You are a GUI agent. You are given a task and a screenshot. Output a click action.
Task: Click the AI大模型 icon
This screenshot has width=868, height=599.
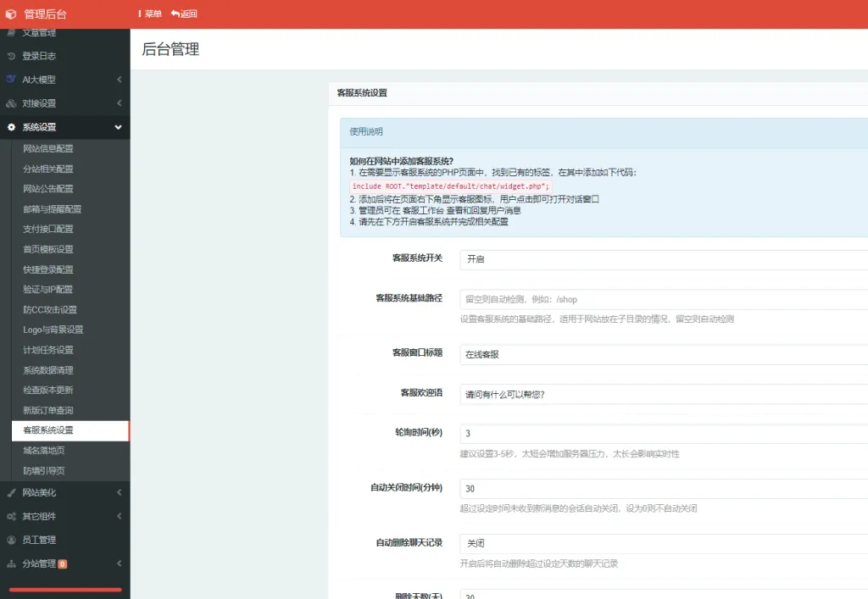pos(11,79)
